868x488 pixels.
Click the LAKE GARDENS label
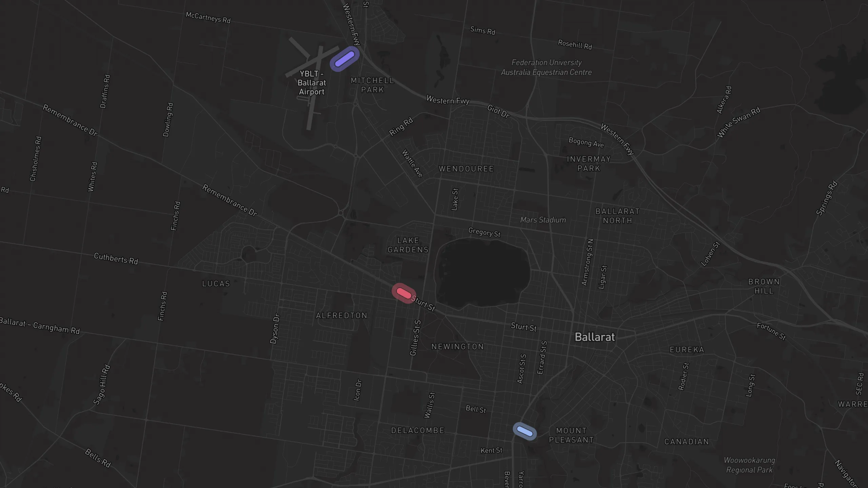tap(408, 245)
